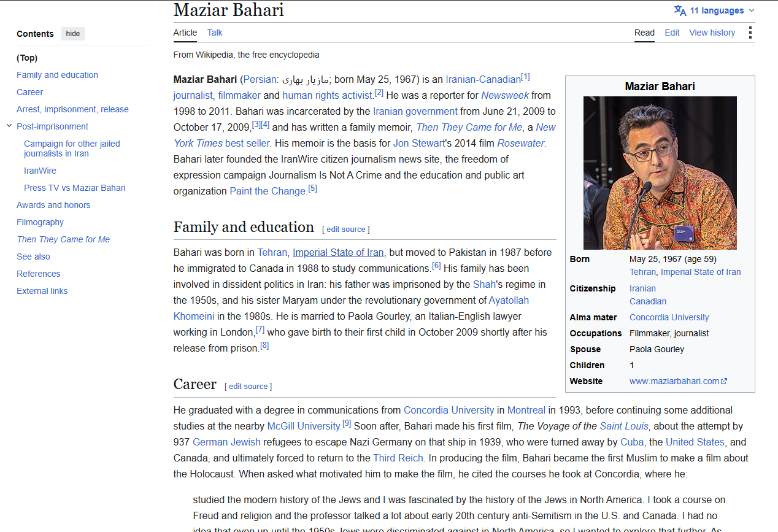Open the McGill University link
The height and width of the screenshot is (532, 778).
[304, 426]
